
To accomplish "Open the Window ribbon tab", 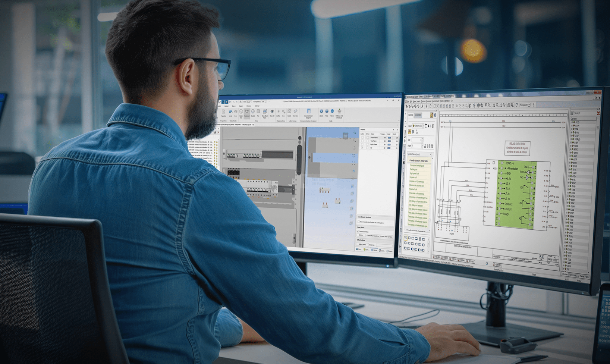I will (x=249, y=106).
